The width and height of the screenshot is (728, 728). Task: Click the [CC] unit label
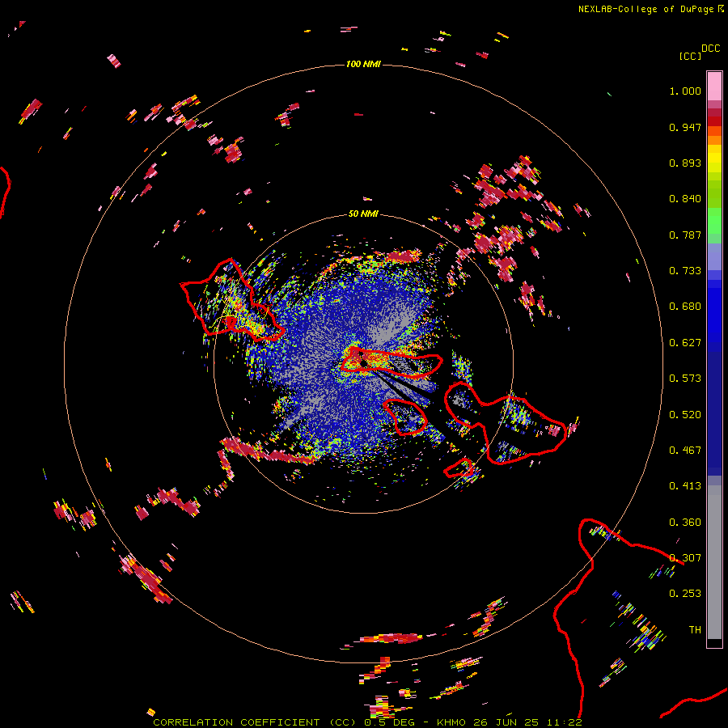pos(690,56)
